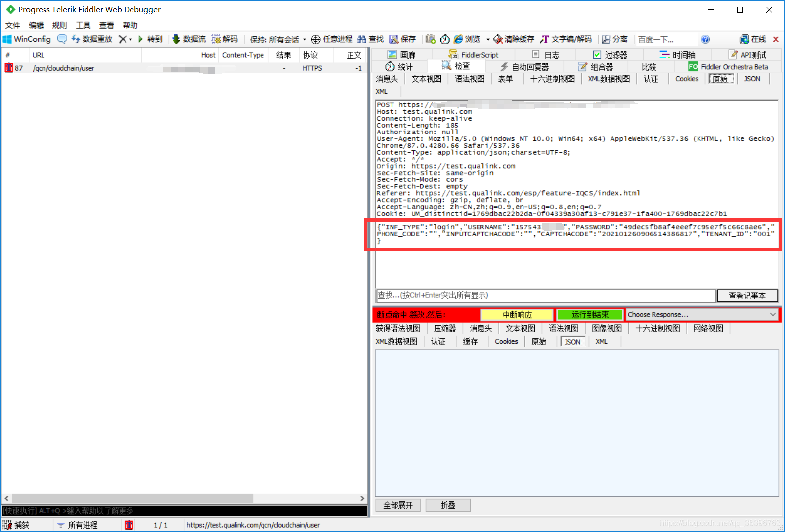
Task: Select request 十六进制视图 hex view
Action: [552, 79]
